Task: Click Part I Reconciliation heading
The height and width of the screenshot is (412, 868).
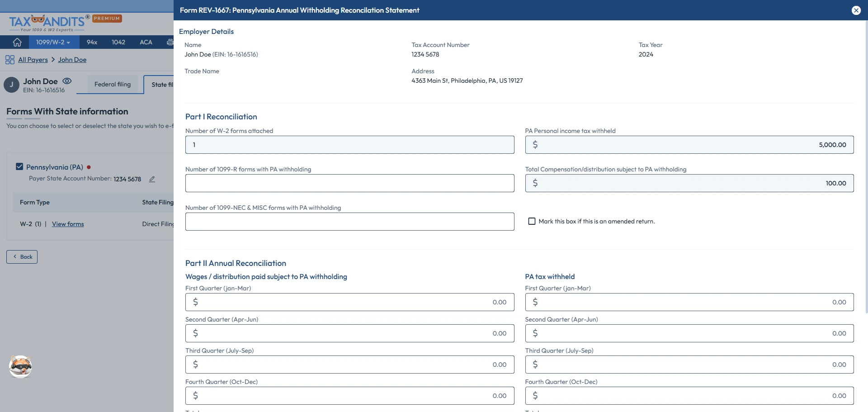Action: (221, 117)
